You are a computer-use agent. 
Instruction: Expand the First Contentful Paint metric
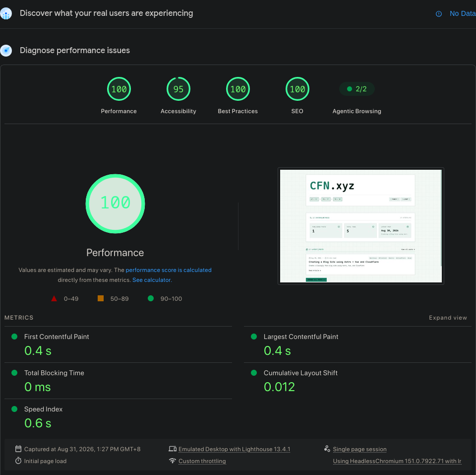click(x=118, y=344)
